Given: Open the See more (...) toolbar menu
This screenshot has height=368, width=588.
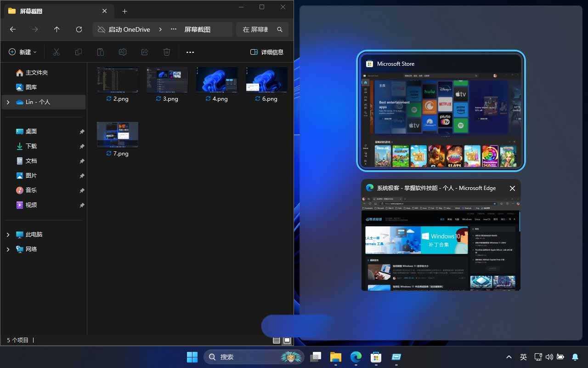Looking at the screenshot, I should (190, 52).
